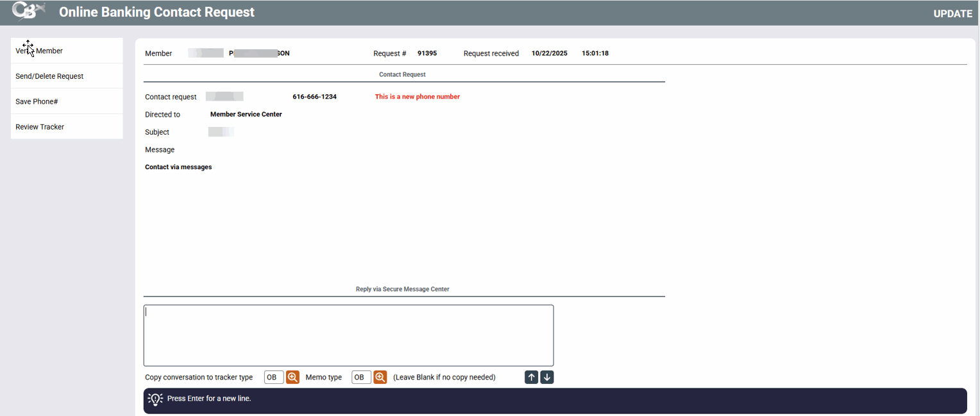
Task: Click the Memo type OB field
Action: (x=361, y=378)
